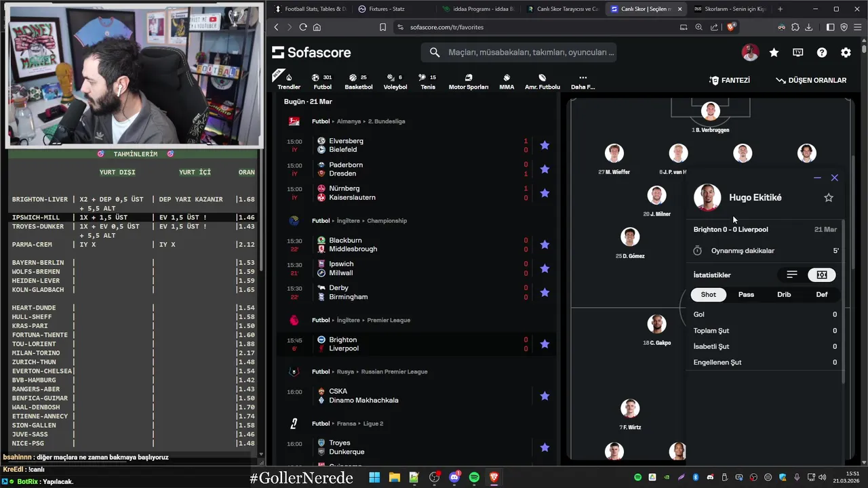868x488 pixels.
Task: Open Sofascore settings gear
Action: point(846,52)
